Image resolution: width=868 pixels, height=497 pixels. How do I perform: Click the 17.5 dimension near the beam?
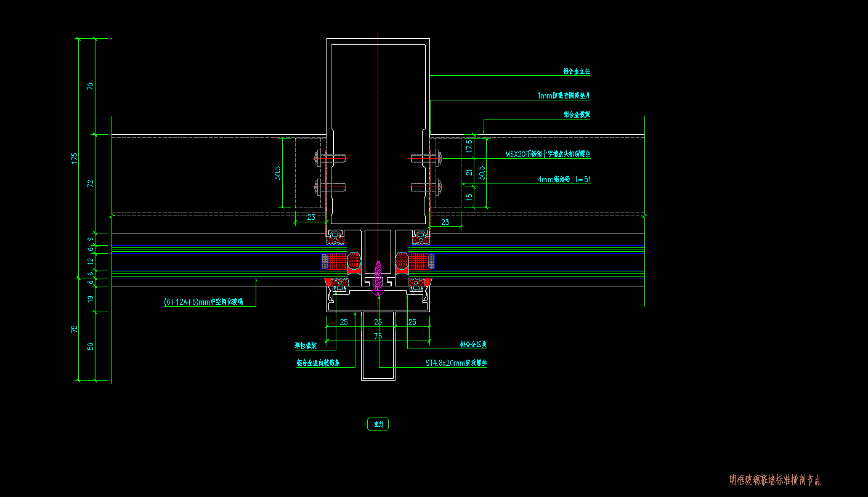[469, 146]
